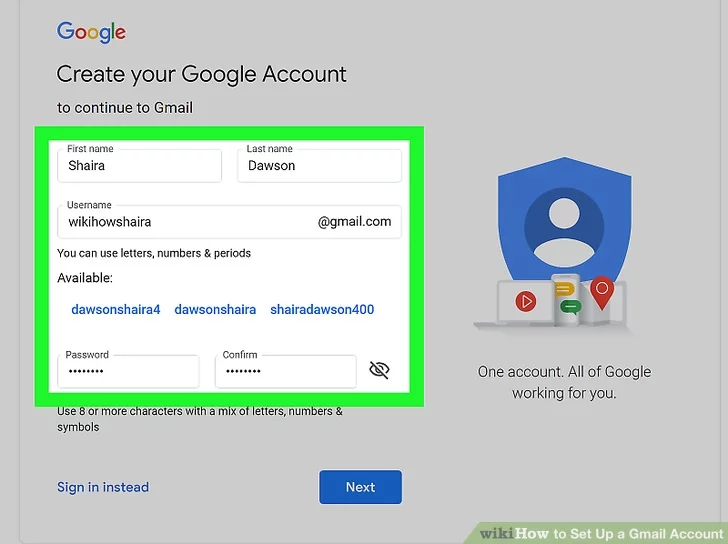Click the Username field containing wikihowshaira

229,222
